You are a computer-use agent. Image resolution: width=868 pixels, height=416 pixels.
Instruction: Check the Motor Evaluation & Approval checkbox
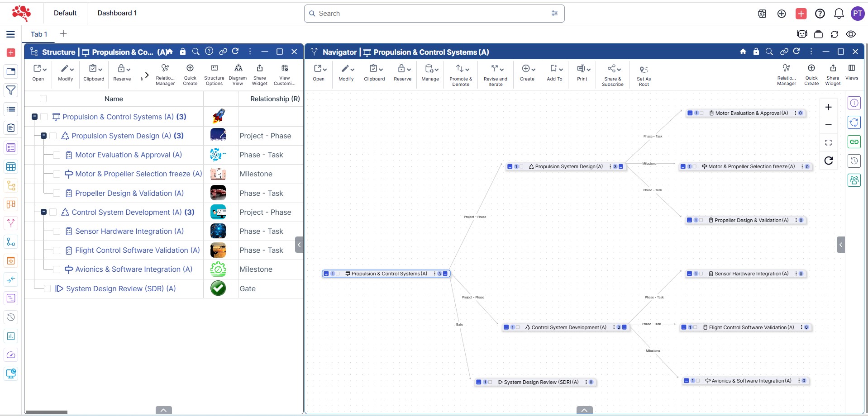pos(57,155)
